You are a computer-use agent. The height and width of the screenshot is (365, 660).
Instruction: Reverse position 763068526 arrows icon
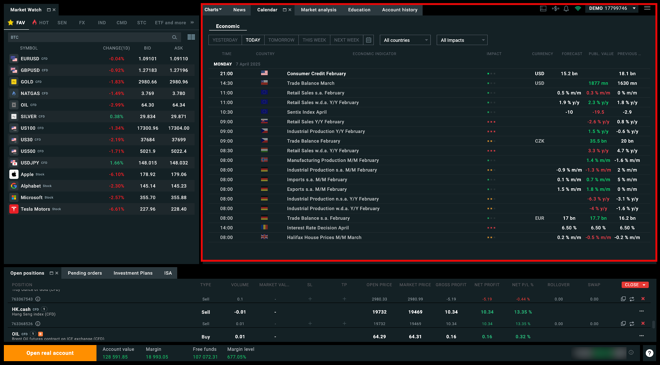tap(632, 323)
